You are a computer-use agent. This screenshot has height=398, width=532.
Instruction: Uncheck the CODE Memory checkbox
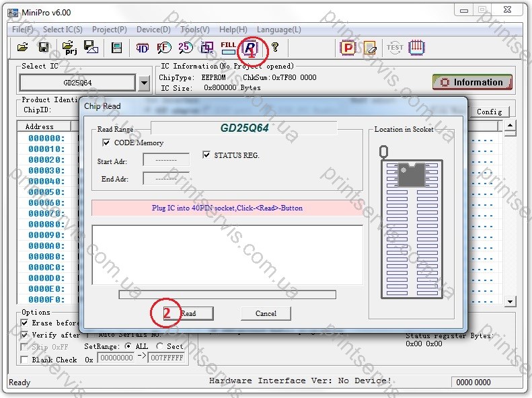[x=106, y=143]
